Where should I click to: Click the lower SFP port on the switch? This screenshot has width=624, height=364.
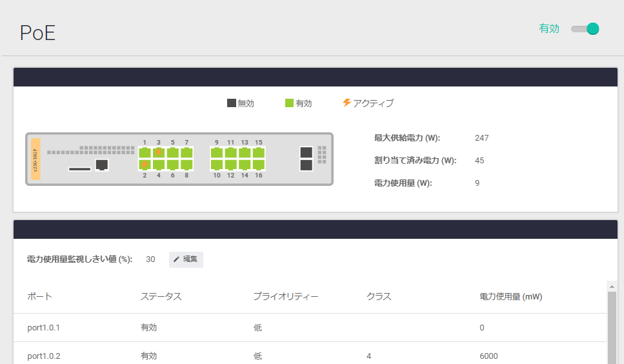click(x=307, y=165)
